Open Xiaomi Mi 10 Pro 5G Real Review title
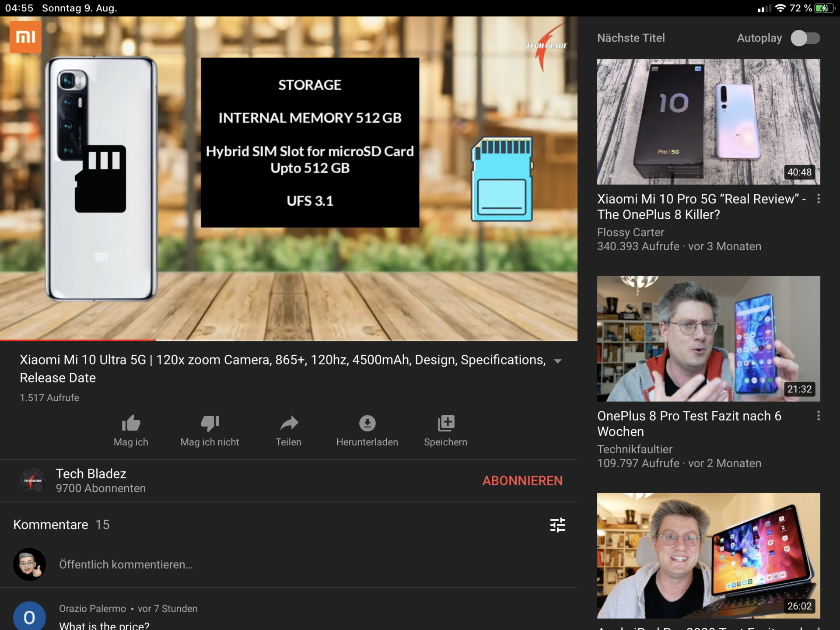840x630 pixels. click(x=701, y=206)
